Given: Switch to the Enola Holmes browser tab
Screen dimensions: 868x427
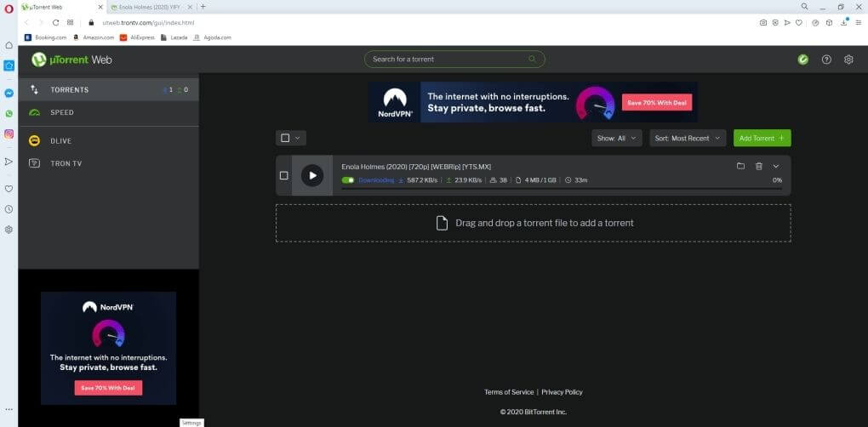Looking at the screenshot, I should [150, 7].
